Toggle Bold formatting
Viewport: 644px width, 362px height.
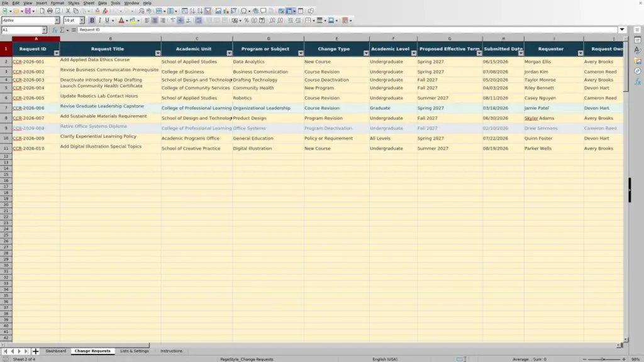point(92,20)
